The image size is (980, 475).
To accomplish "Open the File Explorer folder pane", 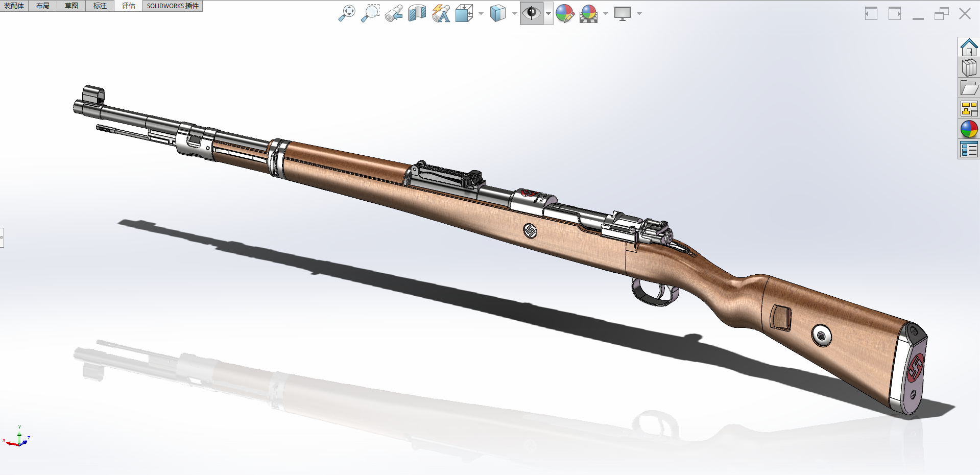I will coord(969,88).
